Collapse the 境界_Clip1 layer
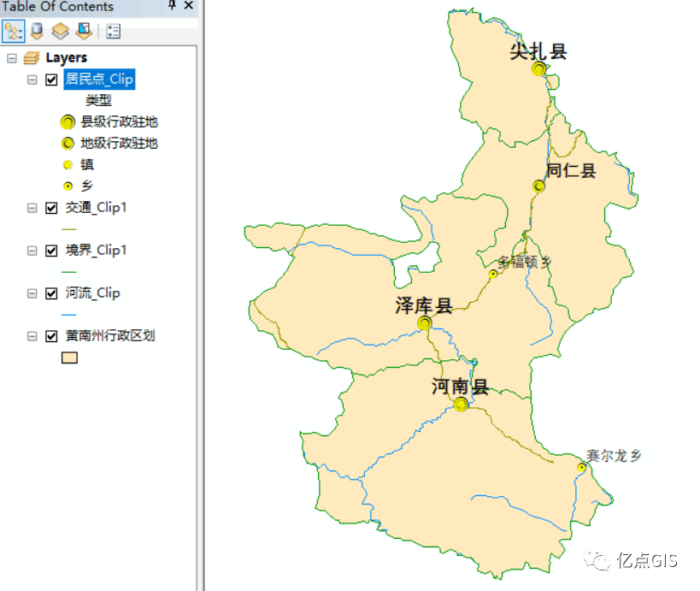Viewport: 700px width, 591px height. pyautogui.click(x=32, y=251)
